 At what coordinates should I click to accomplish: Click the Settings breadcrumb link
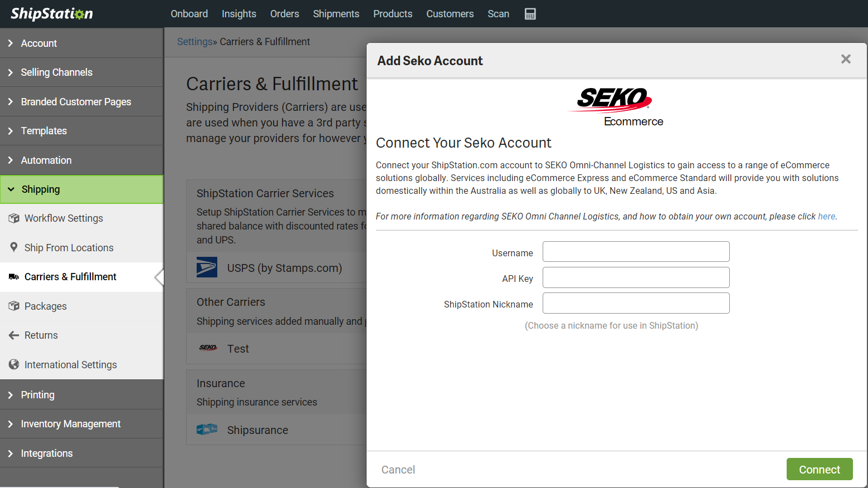point(195,42)
